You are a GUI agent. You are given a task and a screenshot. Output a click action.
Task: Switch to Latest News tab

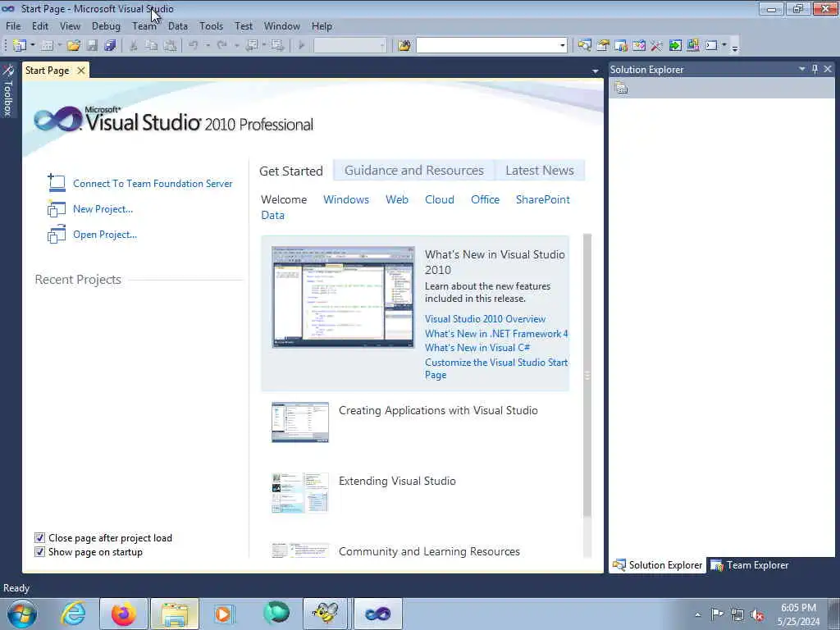[x=540, y=171]
